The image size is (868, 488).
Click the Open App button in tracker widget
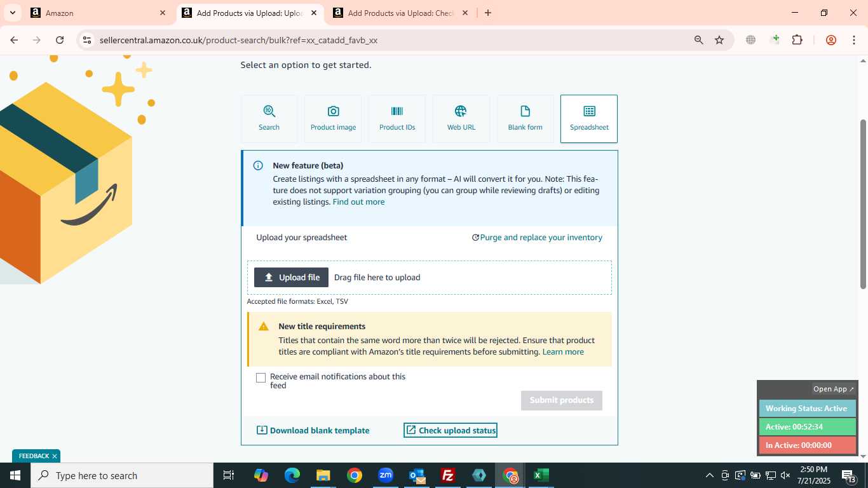(x=834, y=389)
